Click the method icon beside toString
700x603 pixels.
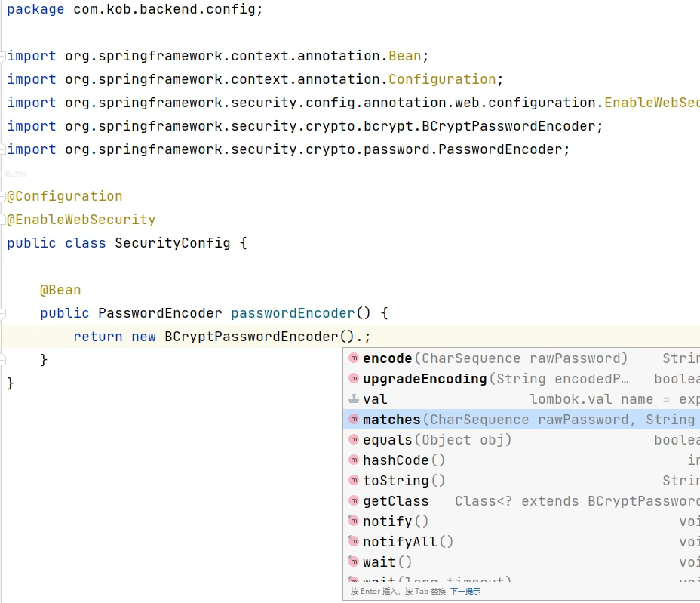[x=354, y=480]
